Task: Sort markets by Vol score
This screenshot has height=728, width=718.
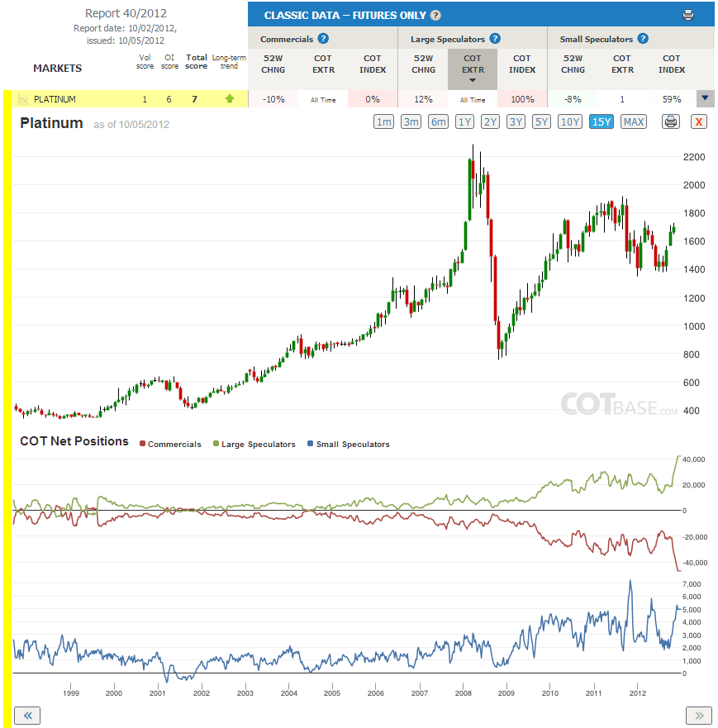Action: (145, 62)
